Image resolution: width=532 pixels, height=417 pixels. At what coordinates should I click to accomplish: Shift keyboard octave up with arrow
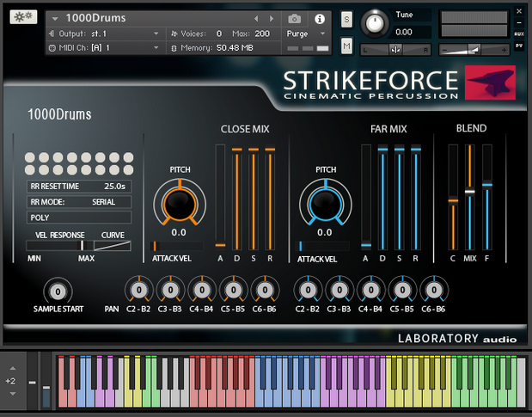13,368
